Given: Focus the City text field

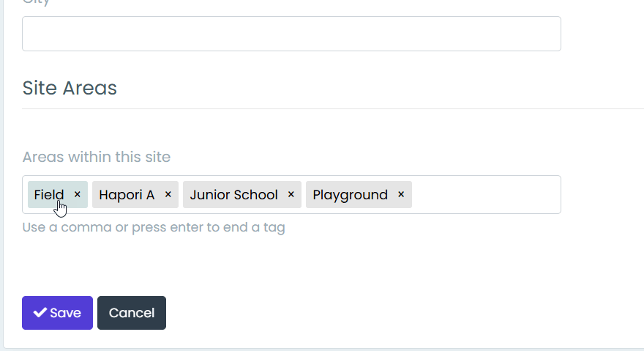Looking at the screenshot, I should pyautogui.click(x=291, y=34).
